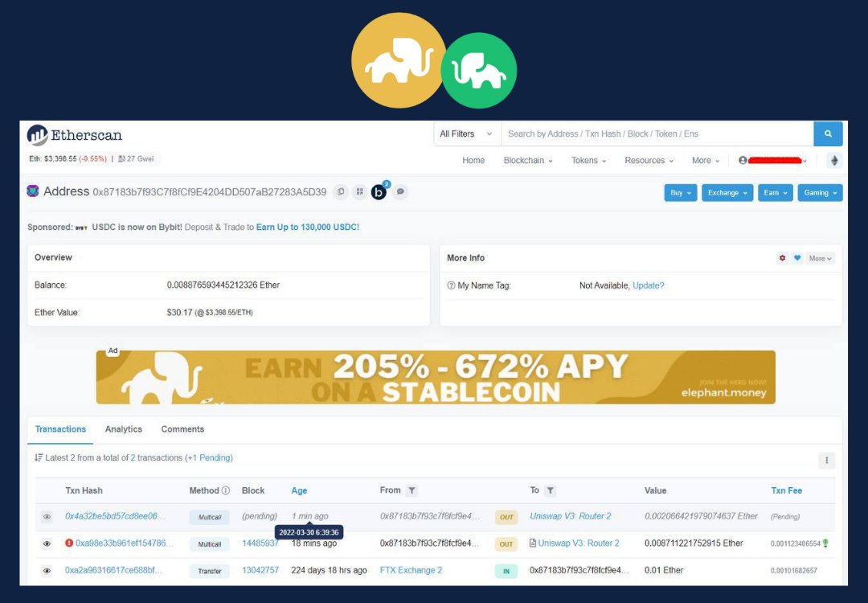The width and height of the screenshot is (868, 603).
Task: Open the Buy dropdown button
Action: click(x=681, y=193)
